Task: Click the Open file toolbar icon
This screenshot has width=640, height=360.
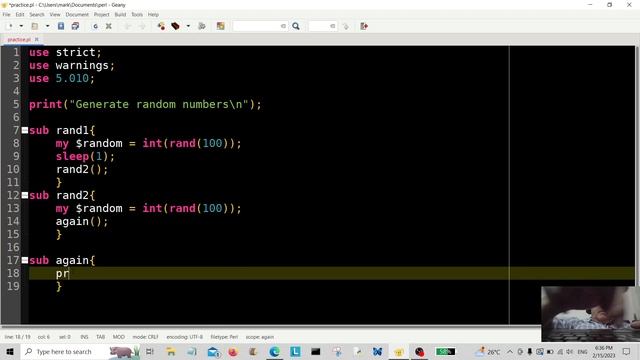Action: (35, 26)
